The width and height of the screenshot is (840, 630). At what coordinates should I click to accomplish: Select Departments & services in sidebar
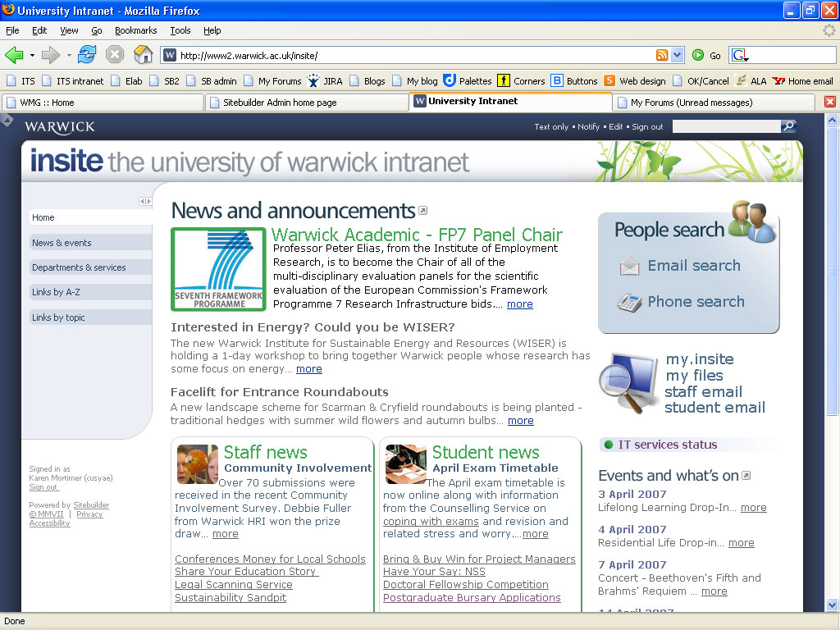click(79, 267)
